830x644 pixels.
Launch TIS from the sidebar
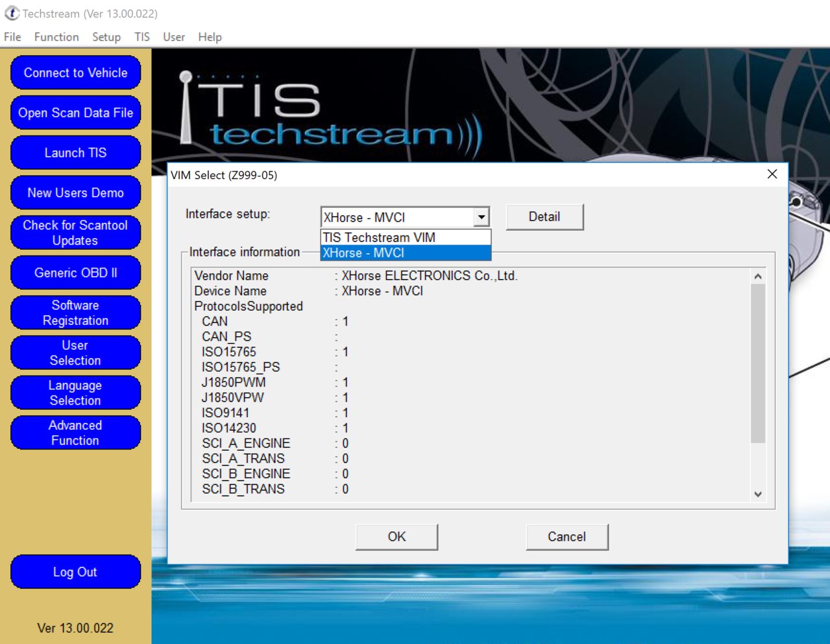coord(75,152)
